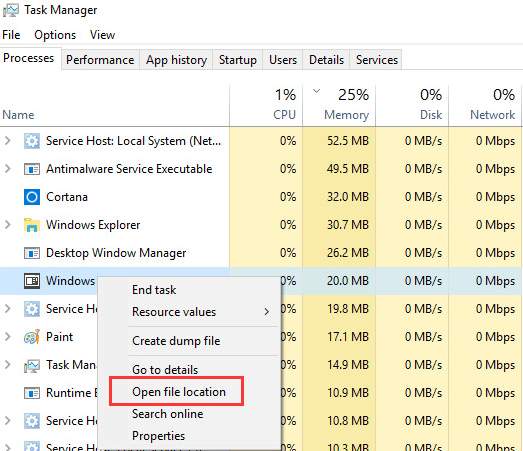Click the Runtime Broker process icon
This screenshot has width=523, height=451.
pyautogui.click(x=32, y=393)
